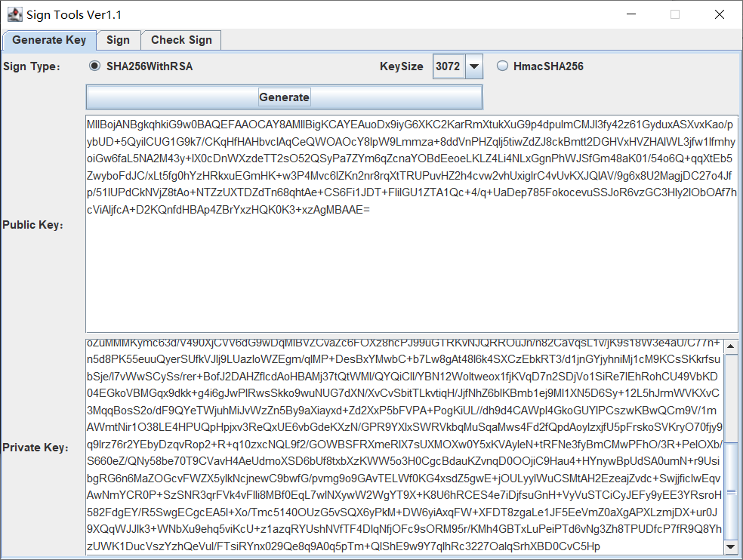Click inside the Public Key text area
This screenshot has height=560, width=743.
click(412, 223)
